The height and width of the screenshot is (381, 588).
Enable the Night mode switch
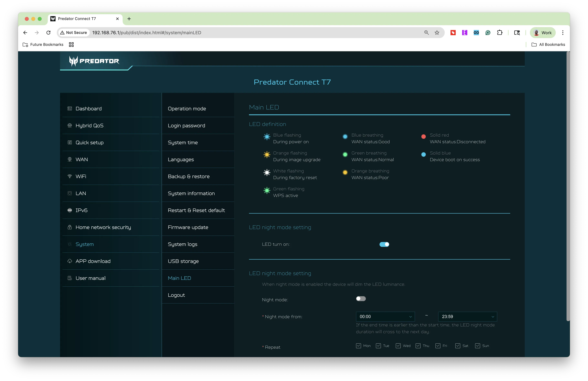[x=361, y=299]
